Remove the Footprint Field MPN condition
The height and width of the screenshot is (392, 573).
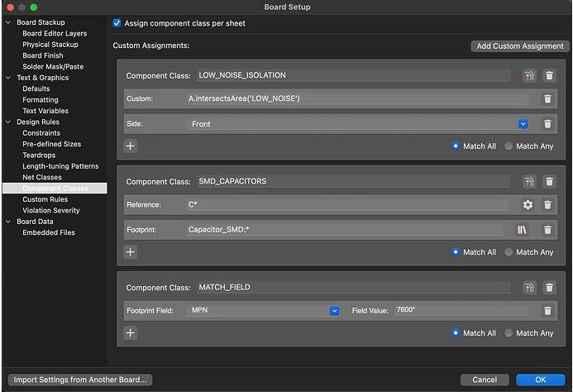click(x=547, y=311)
